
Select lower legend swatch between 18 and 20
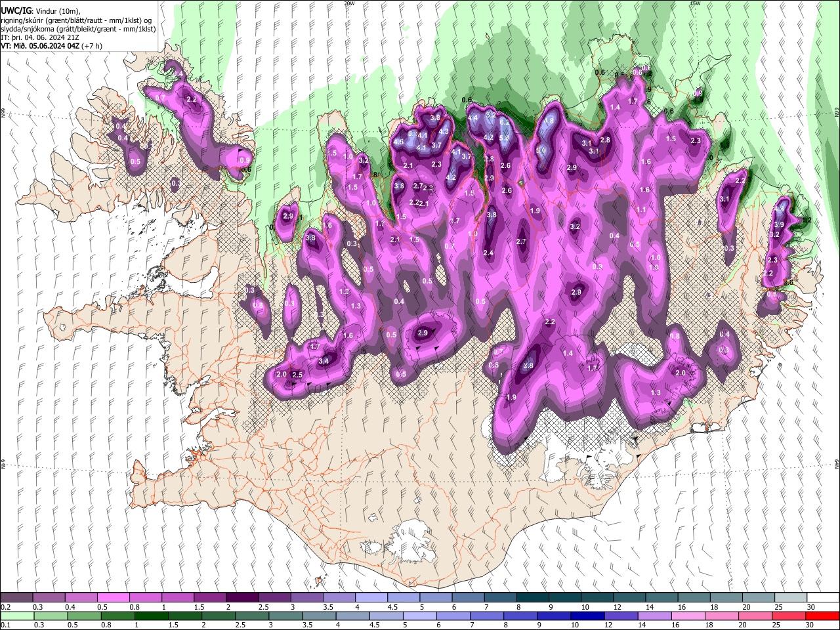point(721,616)
